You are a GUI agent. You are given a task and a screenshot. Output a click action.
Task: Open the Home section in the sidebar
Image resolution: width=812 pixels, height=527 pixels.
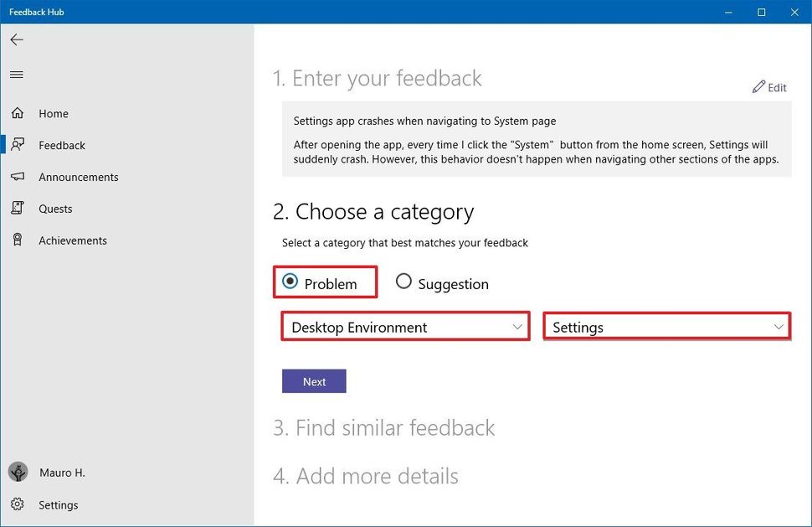point(53,113)
